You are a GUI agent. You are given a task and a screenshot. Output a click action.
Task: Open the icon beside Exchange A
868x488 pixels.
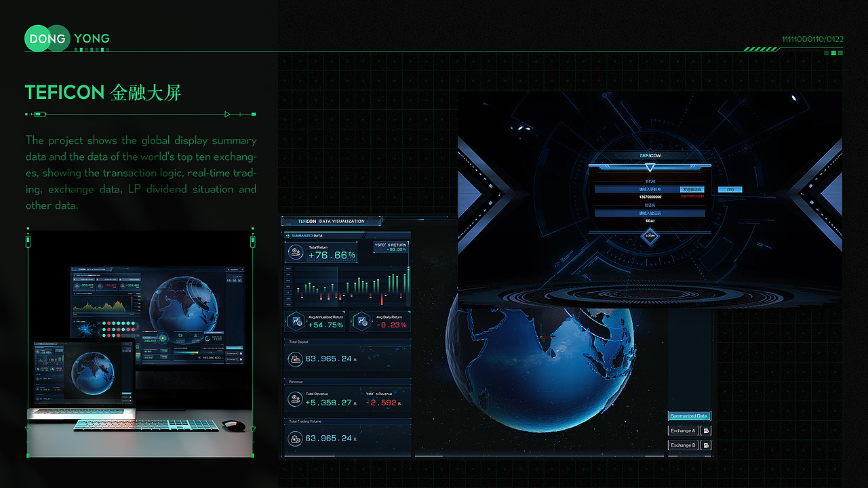coord(706,430)
